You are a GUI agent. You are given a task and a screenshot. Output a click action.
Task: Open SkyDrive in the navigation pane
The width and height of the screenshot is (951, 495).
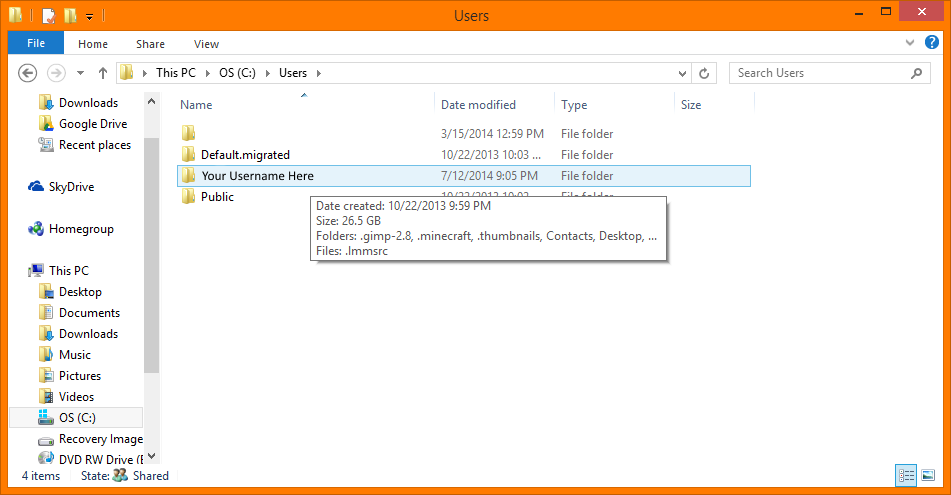pyautogui.click(x=72, y=187)
